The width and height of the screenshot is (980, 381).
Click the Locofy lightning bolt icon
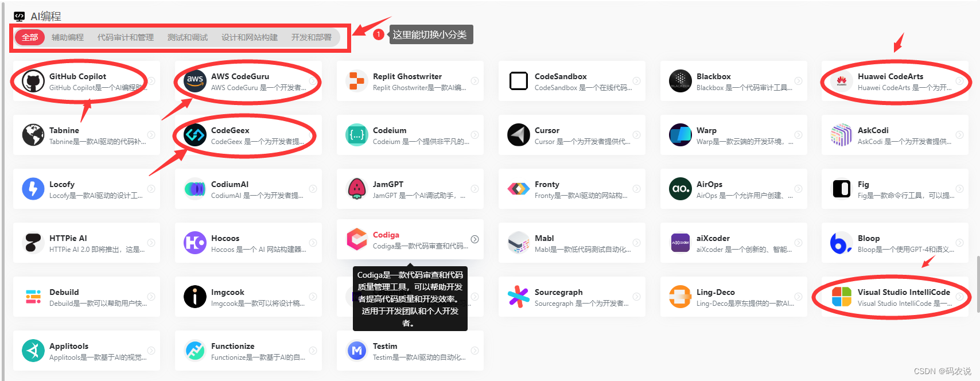[x=33, y=189]
